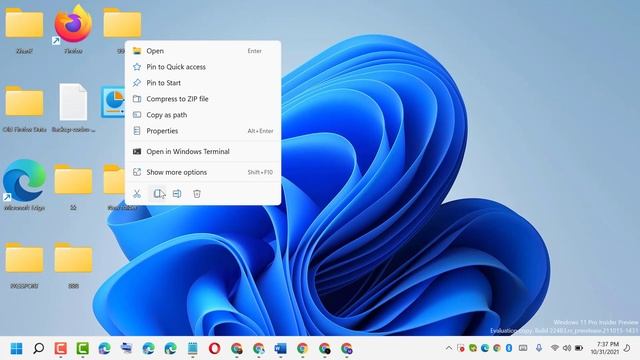
Task: Choose Open in the context menu
Action: (203, 51)
